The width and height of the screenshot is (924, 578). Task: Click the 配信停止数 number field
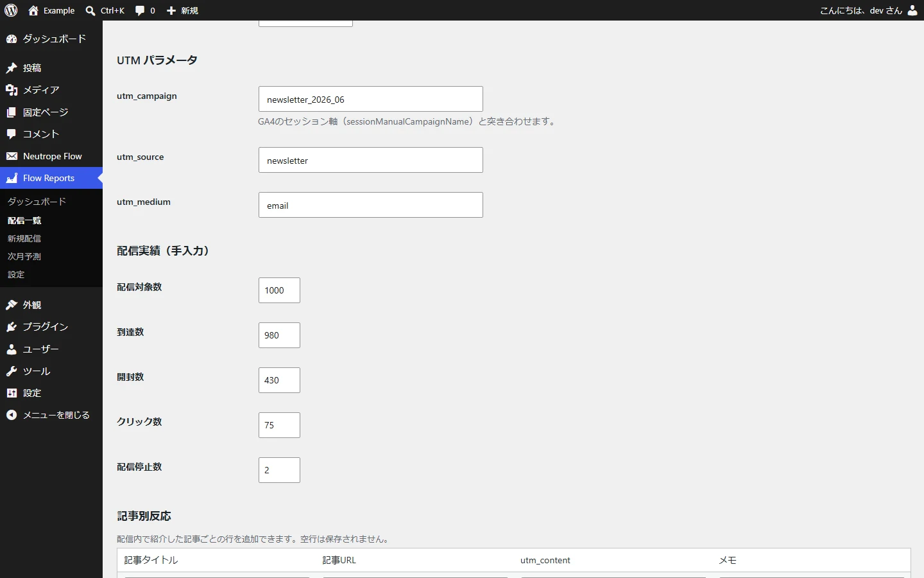pos(279,470)
